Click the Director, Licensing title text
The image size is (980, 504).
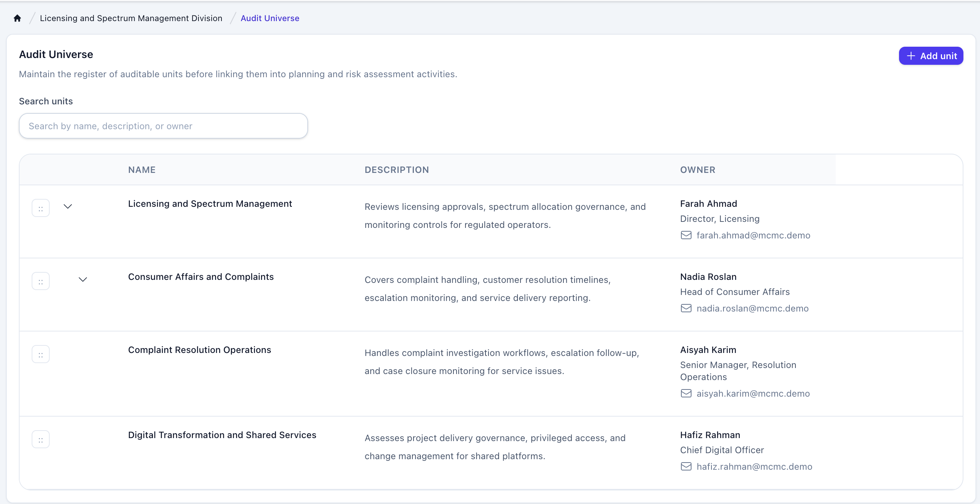(x=720, y=219)
